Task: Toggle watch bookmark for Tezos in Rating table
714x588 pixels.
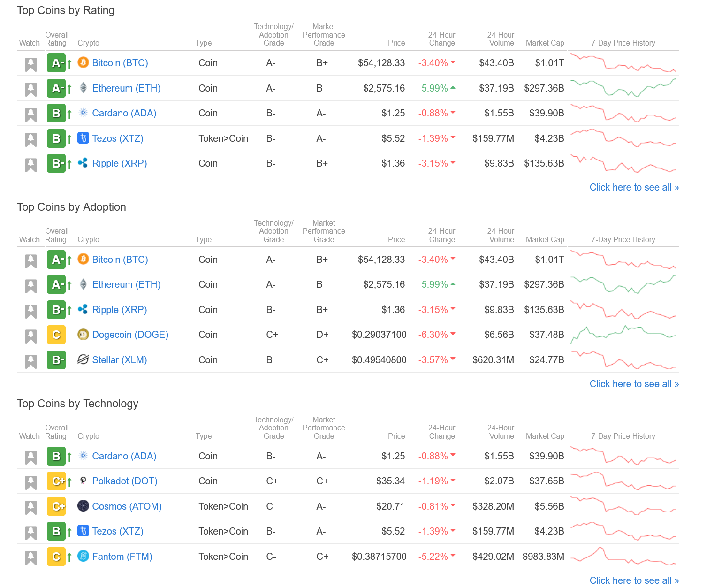Action: tap(31, 139)
